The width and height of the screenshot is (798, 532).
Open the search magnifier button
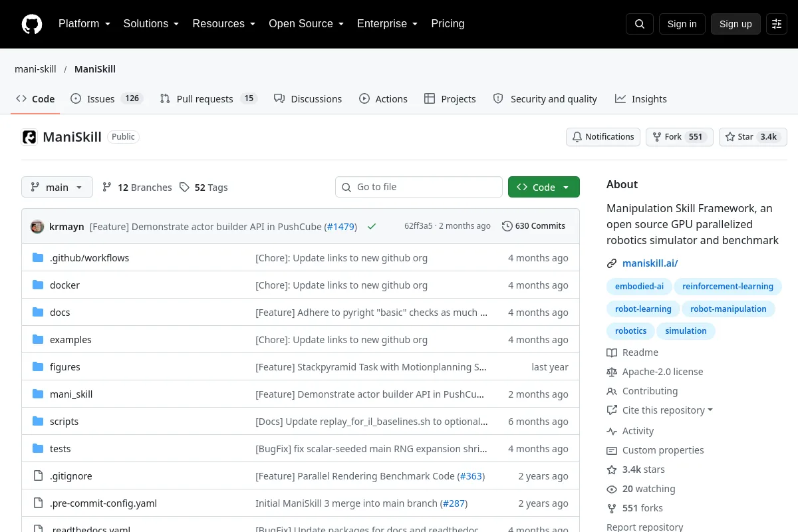tap(640, 24)
